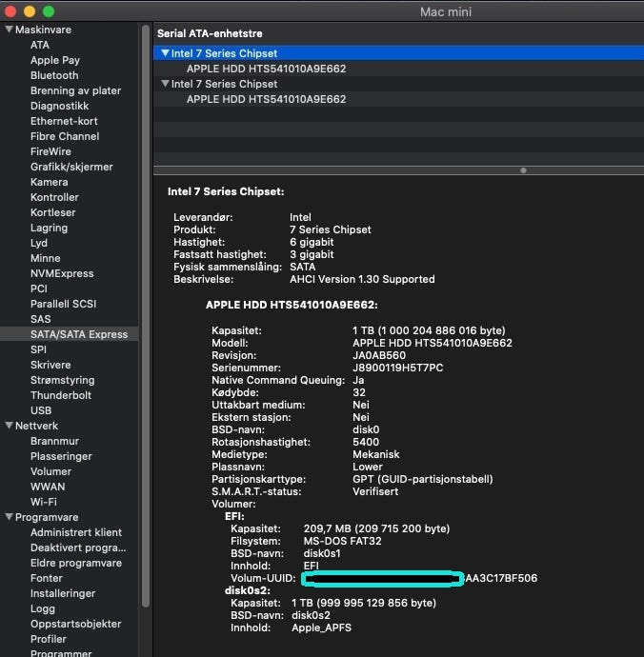The image size is (644, 657).
Task: Collapse the first Intel 7 Series Chipset row
Action: click(x=165, y=53)
